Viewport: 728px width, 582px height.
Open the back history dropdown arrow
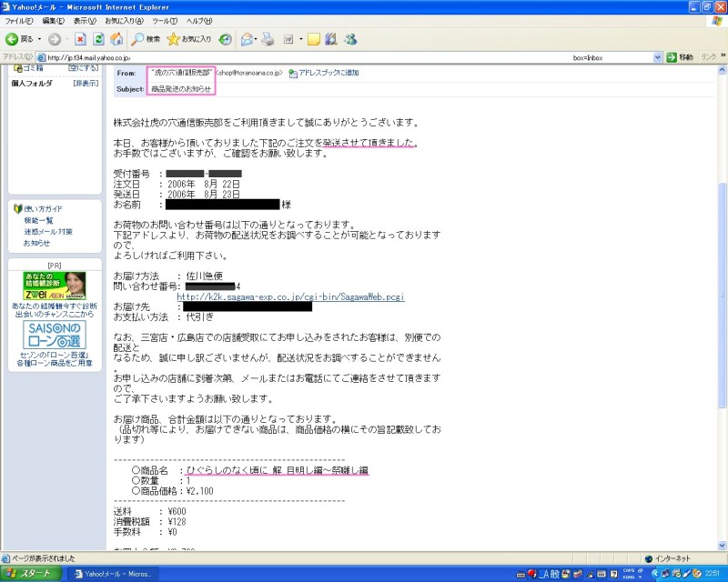pyautogui.click(x=39, y=39)
